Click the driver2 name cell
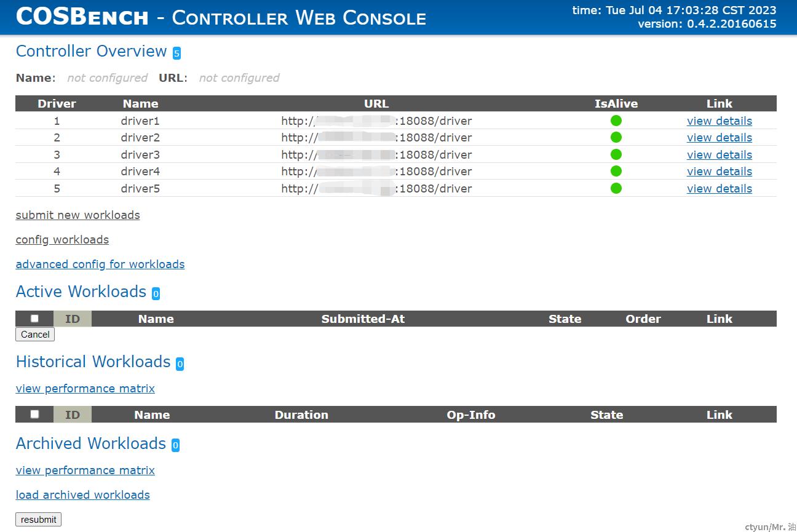This screenshot has width=797, height=532. (140, 137)
